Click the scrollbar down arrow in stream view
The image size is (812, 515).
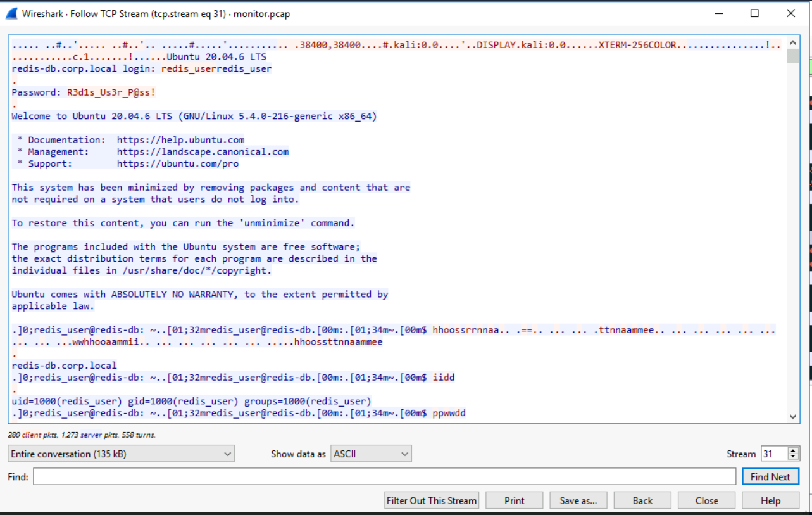coord(793,417)
